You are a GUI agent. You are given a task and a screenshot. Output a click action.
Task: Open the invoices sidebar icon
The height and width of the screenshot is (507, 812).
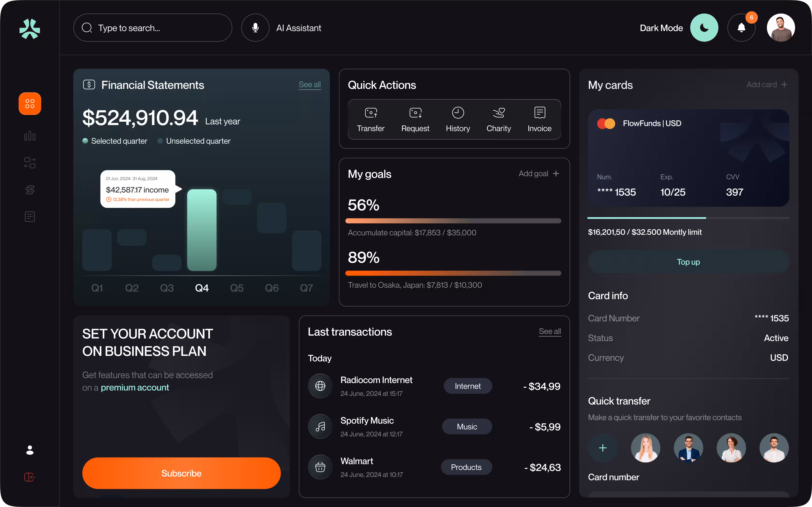(x=29, y=217)
